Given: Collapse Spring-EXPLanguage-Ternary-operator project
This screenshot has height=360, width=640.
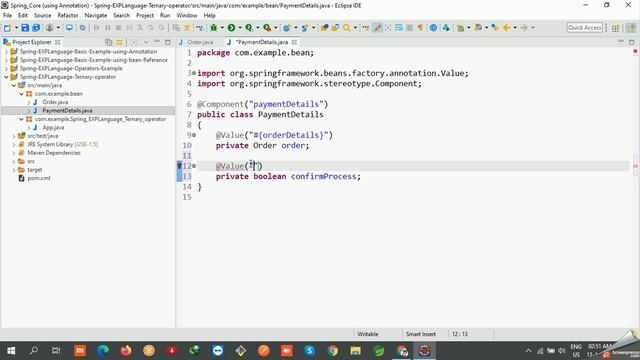Looking at the screenshot, I should [6, 77].
